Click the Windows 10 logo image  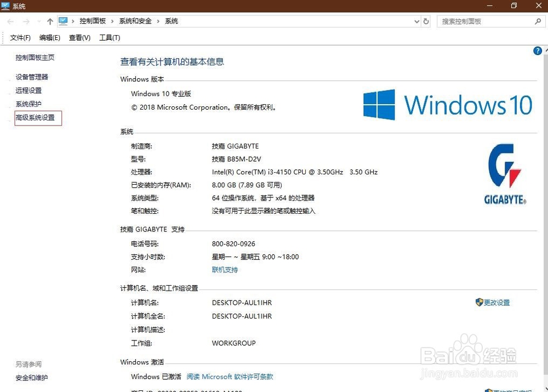(x=448, y=105)
